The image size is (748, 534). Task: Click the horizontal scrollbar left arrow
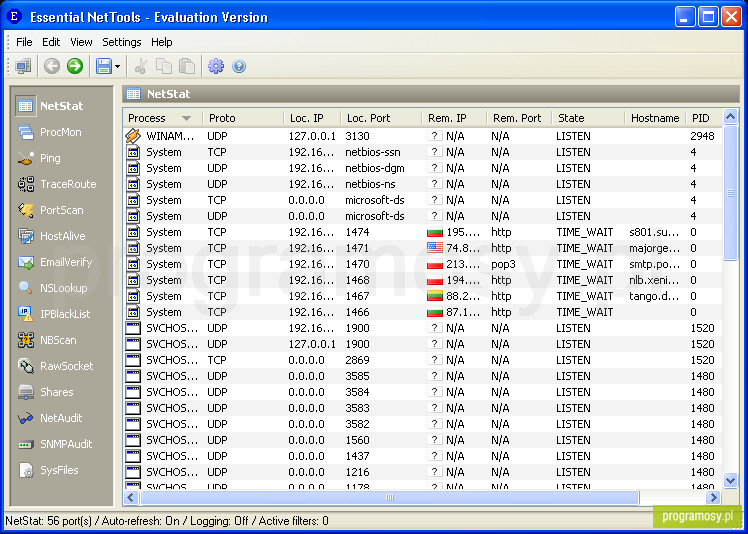(131, 498)
